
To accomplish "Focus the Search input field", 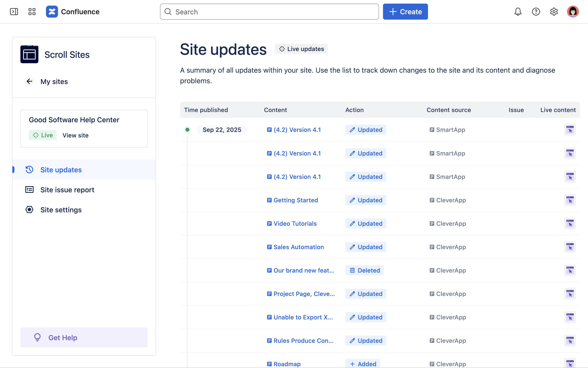I will [269, 12].
